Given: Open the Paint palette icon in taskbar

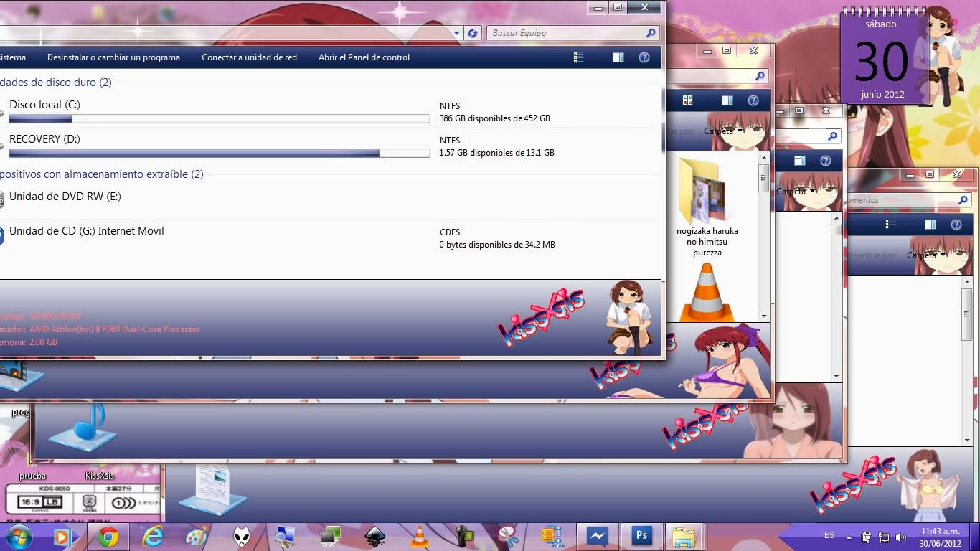Looking at the screenshot, I should click(196, 537).
